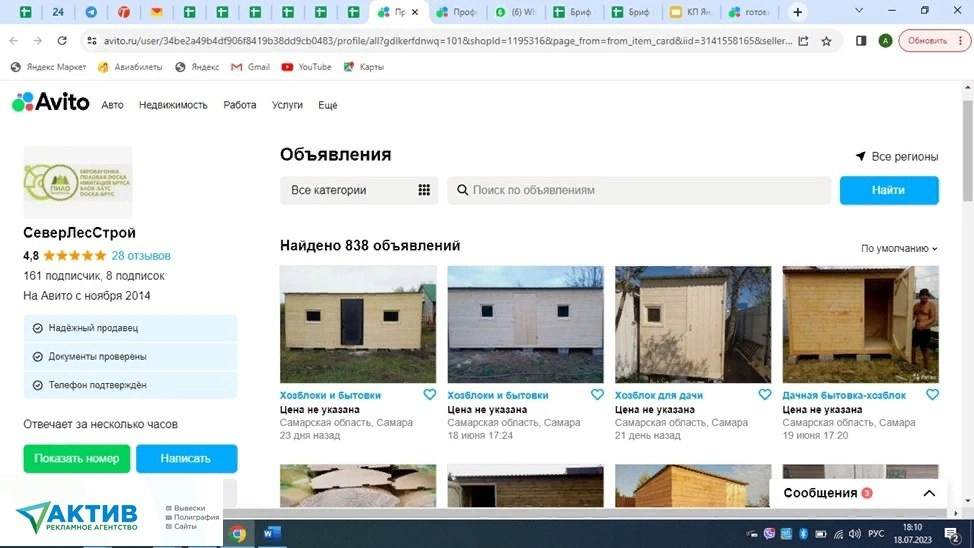Open a new browser tab

pos(797,12)
